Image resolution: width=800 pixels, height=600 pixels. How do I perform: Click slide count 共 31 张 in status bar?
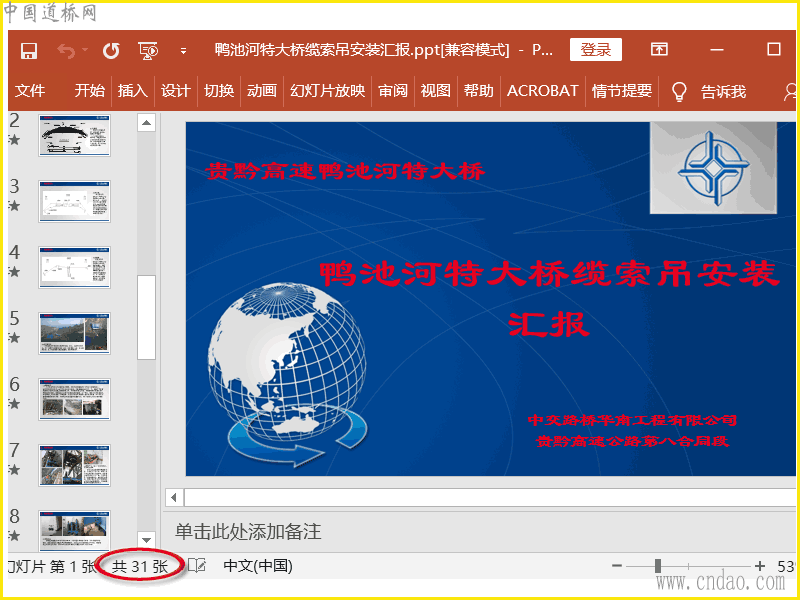click(x=140, y=566)
